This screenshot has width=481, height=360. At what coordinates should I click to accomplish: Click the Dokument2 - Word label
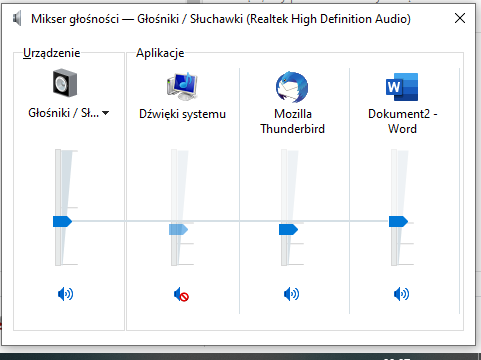(x=402, y=121)
